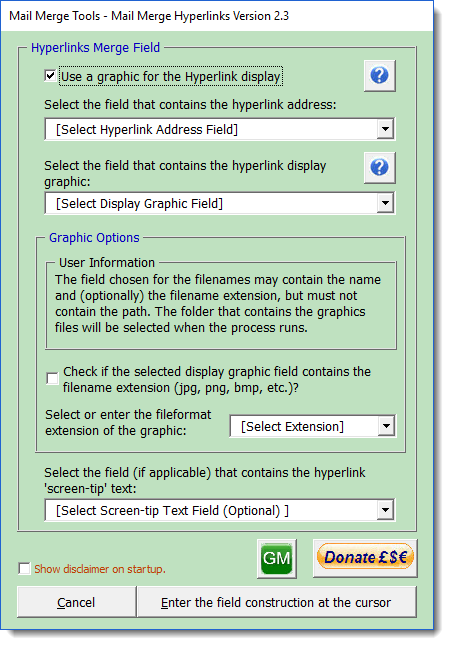449x645 pixels.
Task: Click into the Select Extension text box
Action: (304, 426)
